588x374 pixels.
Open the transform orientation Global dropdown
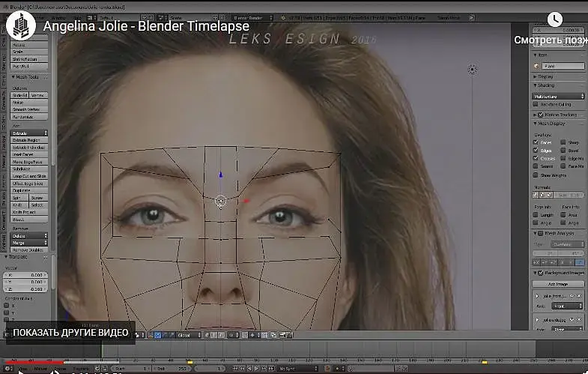pos(189,335)
